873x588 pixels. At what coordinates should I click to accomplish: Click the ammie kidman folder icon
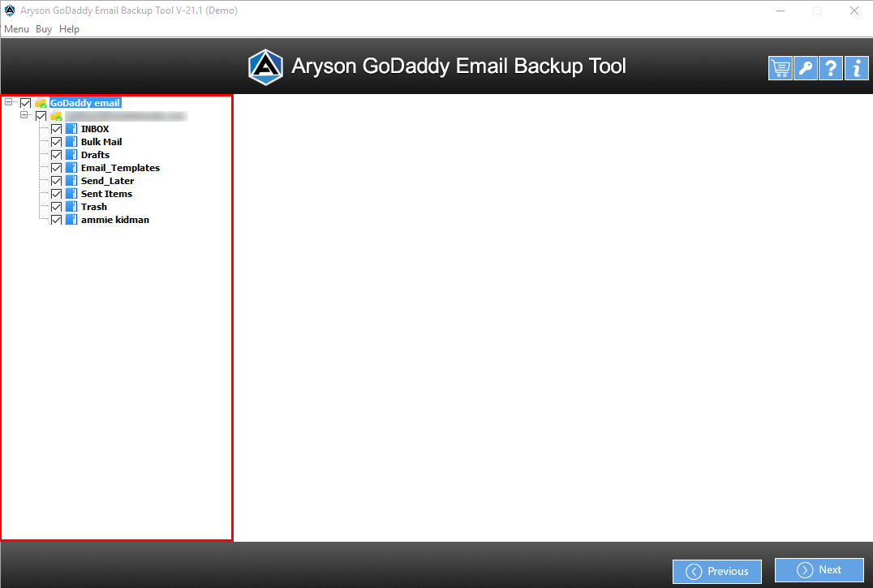(x=71, y=220)
